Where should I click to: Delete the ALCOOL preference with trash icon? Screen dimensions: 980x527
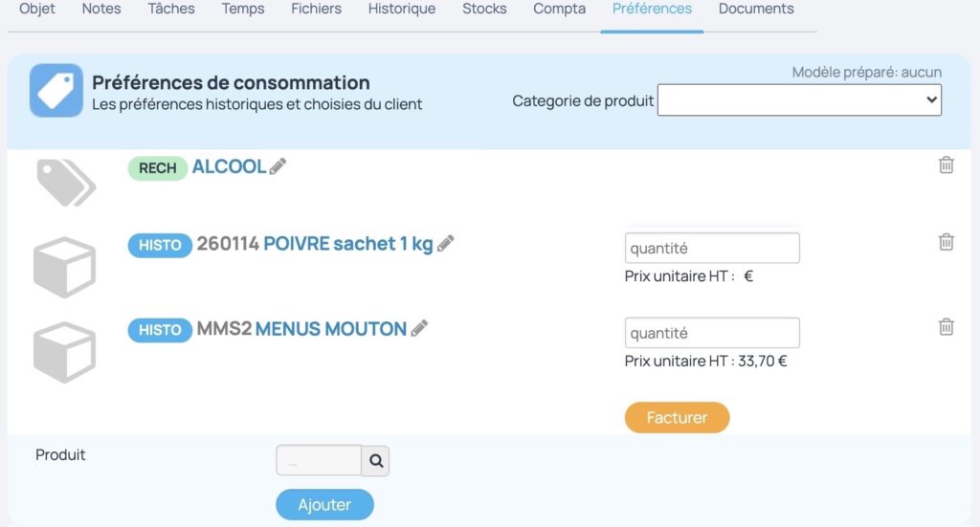pyautogui.click(x=946, y=165)
